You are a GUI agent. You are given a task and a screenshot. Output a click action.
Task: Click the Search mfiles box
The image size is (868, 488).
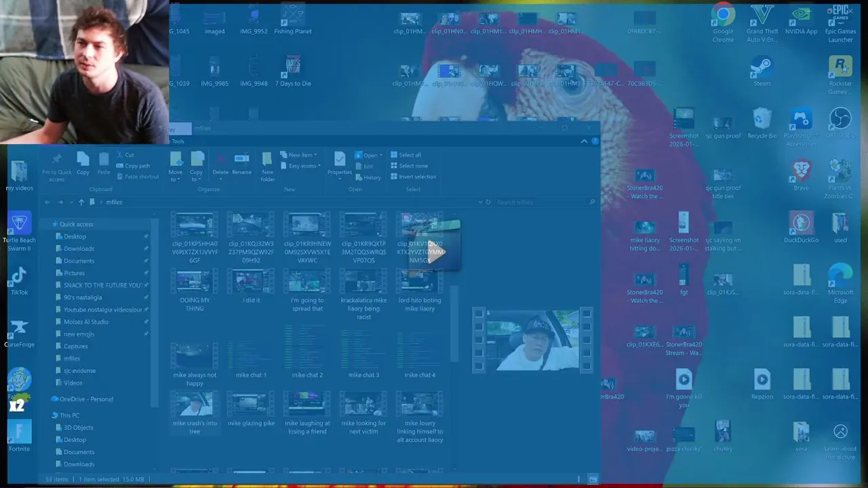click(x=545, y=202)
